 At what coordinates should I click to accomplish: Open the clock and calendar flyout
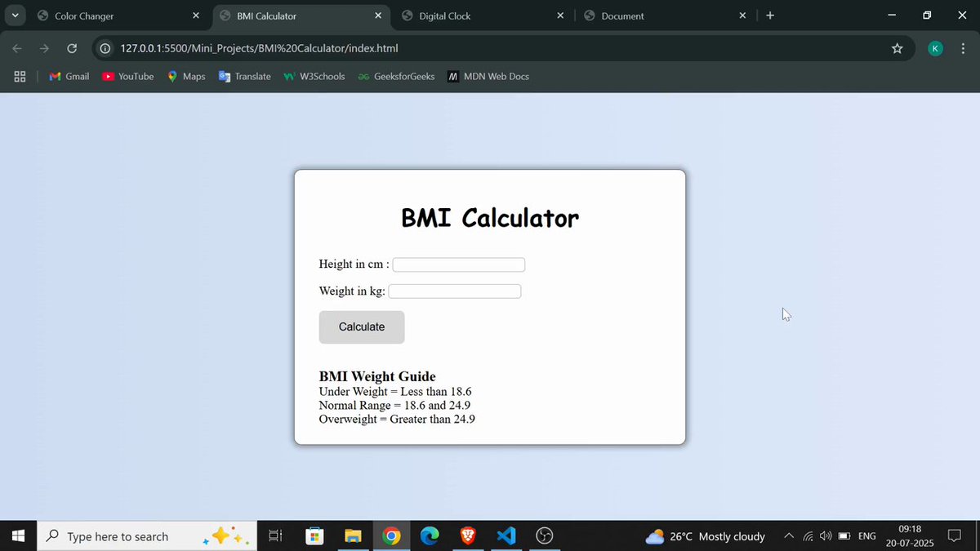[910, 536]
